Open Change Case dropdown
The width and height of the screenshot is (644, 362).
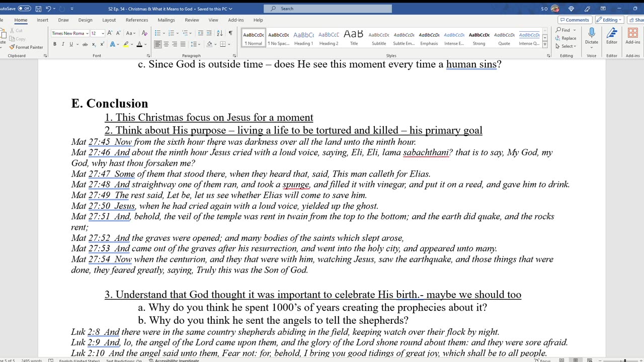pyautogui.click(x=131, y=33)
